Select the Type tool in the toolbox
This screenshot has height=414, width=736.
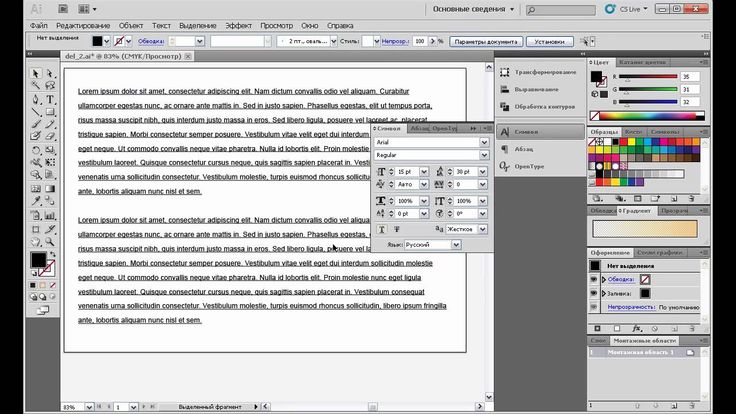click(x=50, y=100)
